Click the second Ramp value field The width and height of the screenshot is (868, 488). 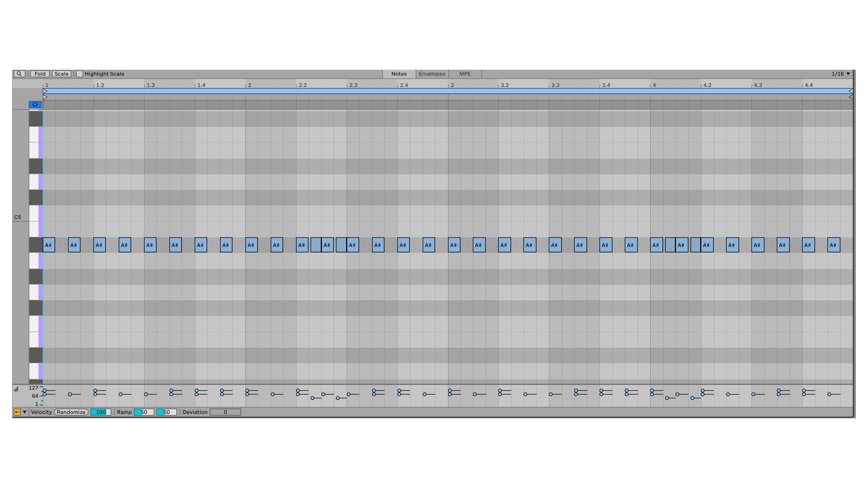166,412
